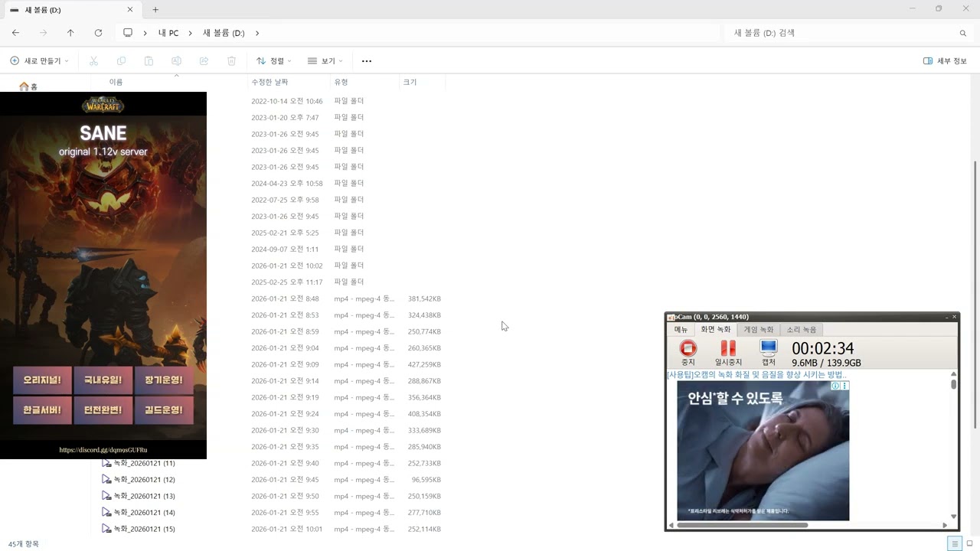This screenshot has height=551, width=980.
Task: Click the Share icon in toolbar
Action: [x=204, y=60]
